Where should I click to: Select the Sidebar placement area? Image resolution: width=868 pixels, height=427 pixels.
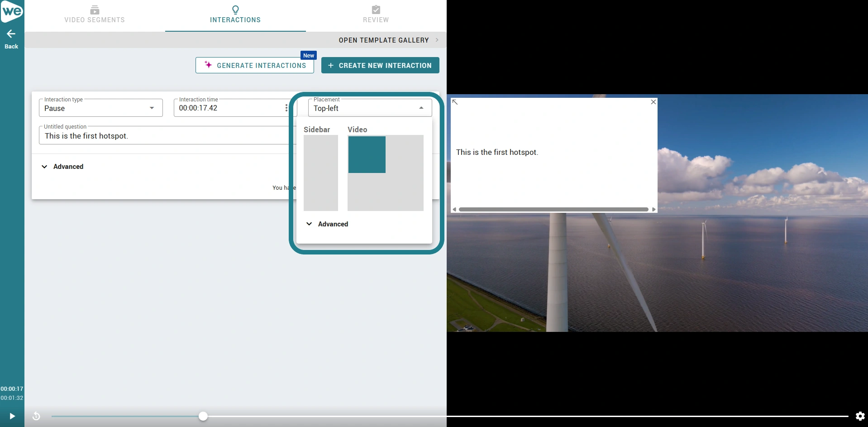[321, 173]
